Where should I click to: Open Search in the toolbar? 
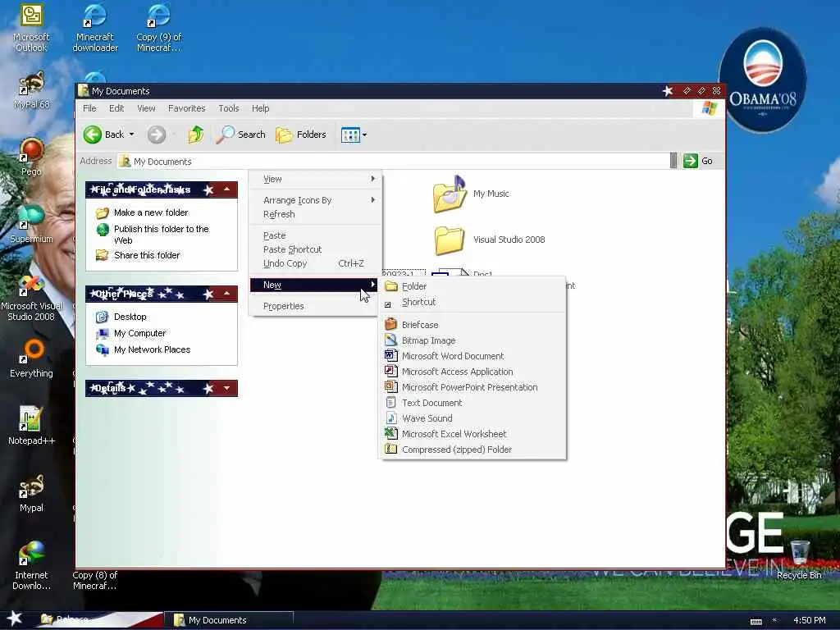240,135
